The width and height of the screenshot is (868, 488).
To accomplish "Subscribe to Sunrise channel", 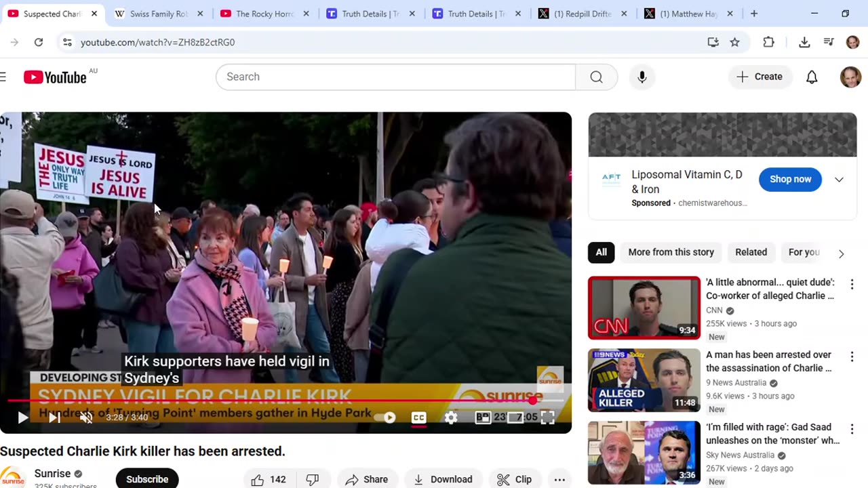I will tap(147, 479).
